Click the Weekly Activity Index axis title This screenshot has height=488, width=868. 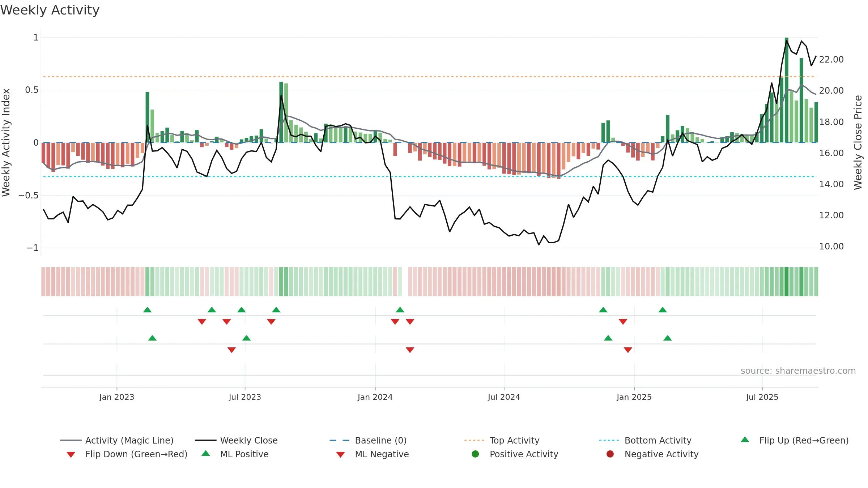coord(6,142)
